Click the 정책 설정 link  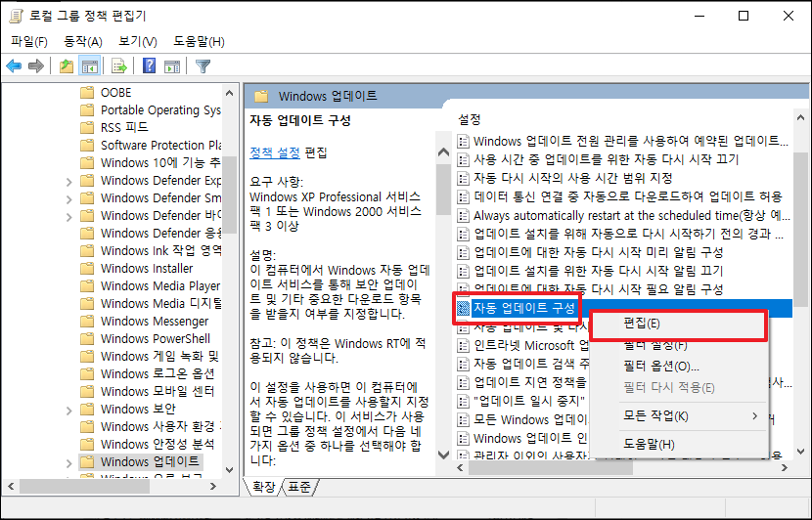pos(275,152)
